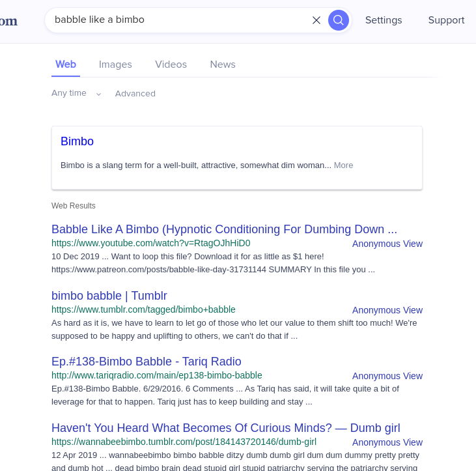Click the youtube.com/watch URL
The image size is (476, 471).
click(151, 243)
